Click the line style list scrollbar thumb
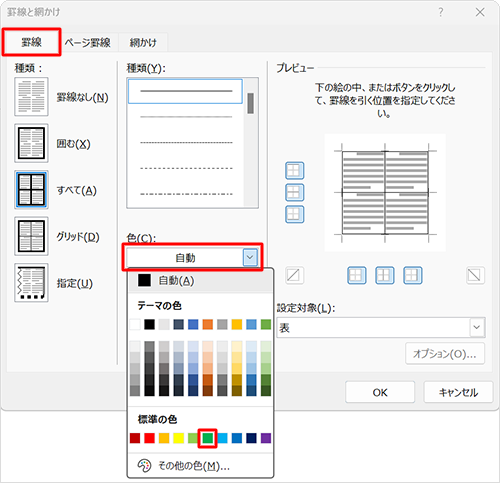Image resolution: width=500 pixels, height=483 pixels. point(251,103)
